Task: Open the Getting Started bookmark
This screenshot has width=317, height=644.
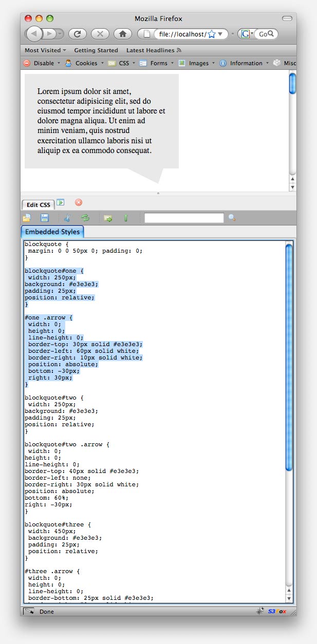Action: 96,50
